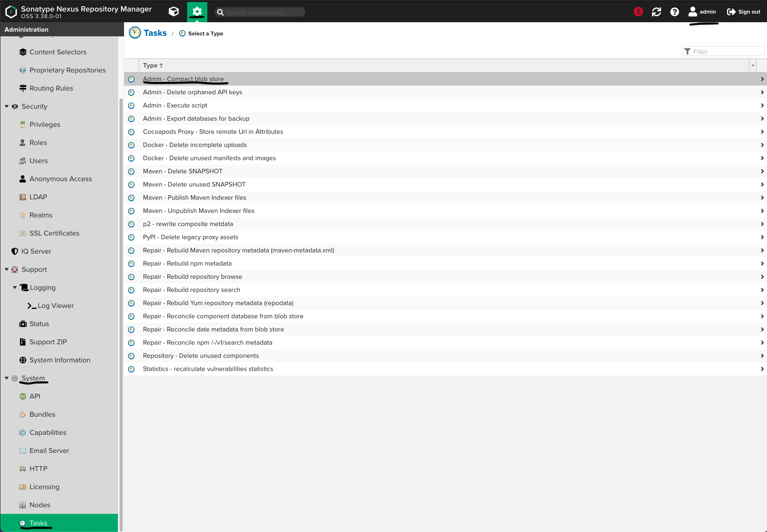The width and height of the screenshot is (767, 532).
Task: Select Maven - Publish Maven Indexer files
Action: coord(445,198)
